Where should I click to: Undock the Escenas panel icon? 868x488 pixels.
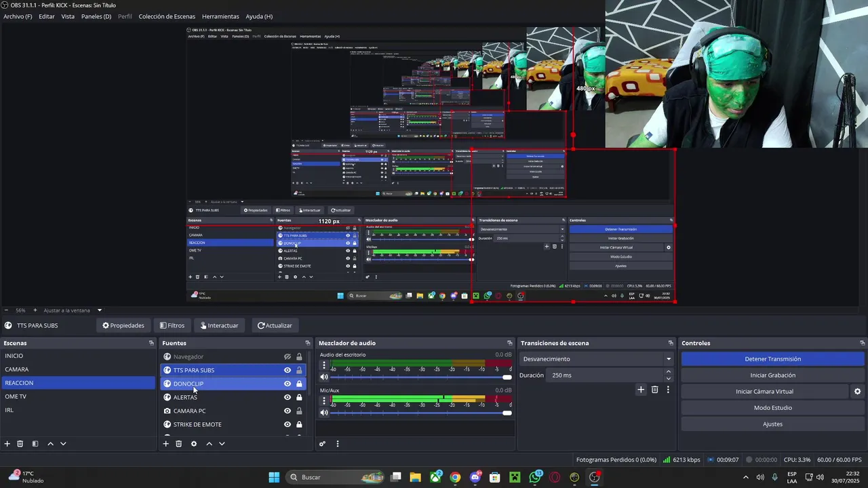coord(151,343)
